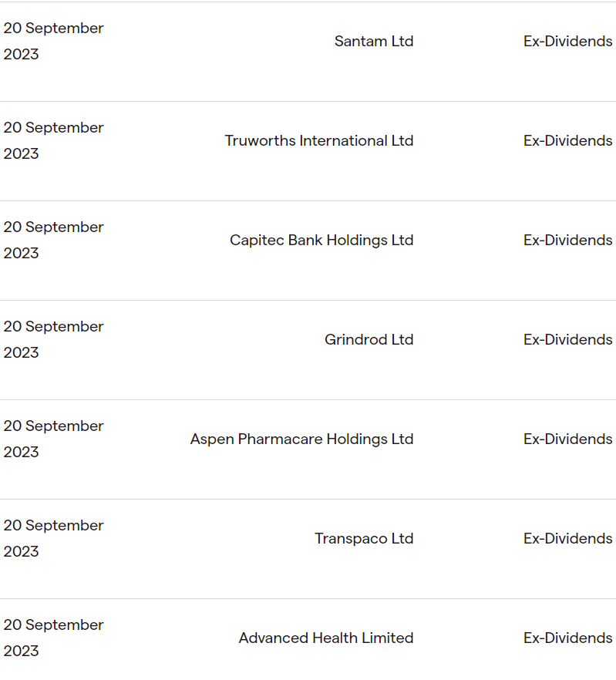Click the date beside Capitec Bank Holdings
Image resolution: width=616 pixels, height=680 pixels.
pos(54,241)
